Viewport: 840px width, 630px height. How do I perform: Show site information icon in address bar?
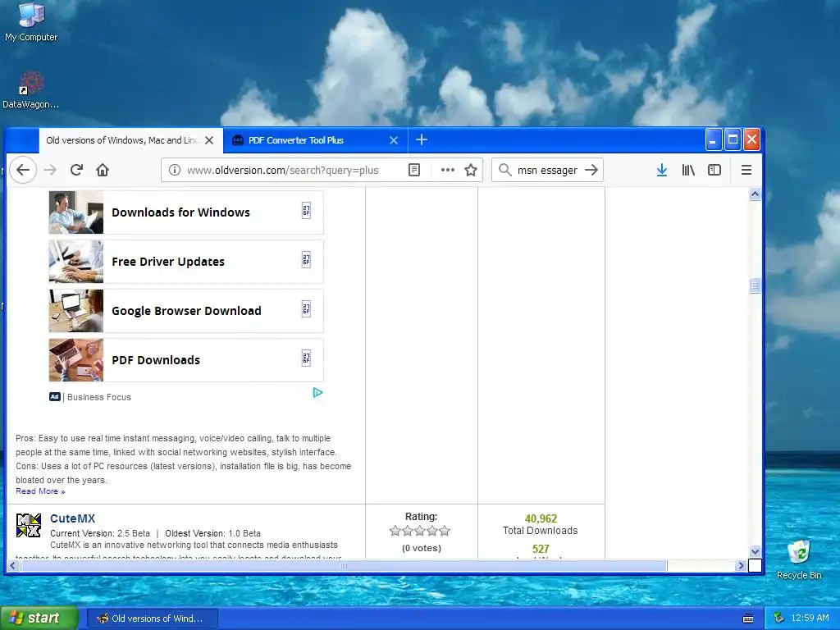coord(175,170)
